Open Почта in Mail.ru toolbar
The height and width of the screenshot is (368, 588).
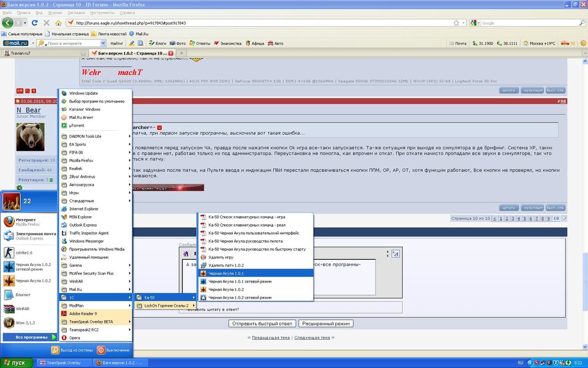(458, 43)
